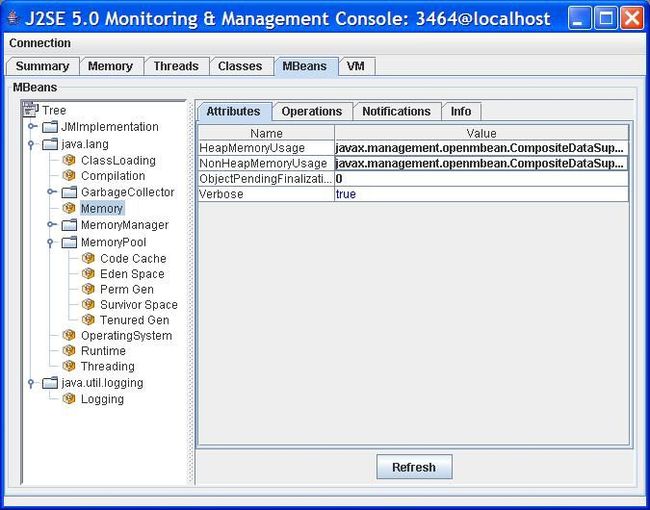
Task: Switch to the Threads tab
Action: pyautogui.click(x=176, y=66)
